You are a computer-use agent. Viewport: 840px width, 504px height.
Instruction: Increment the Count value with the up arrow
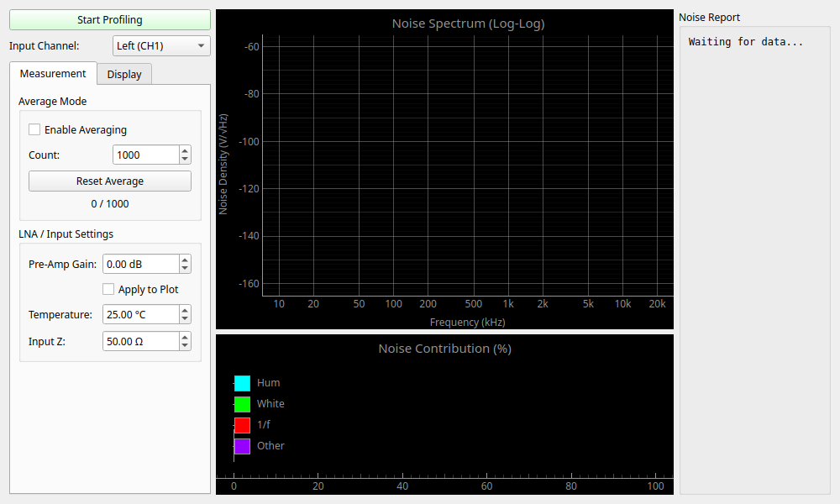point(186,150)
